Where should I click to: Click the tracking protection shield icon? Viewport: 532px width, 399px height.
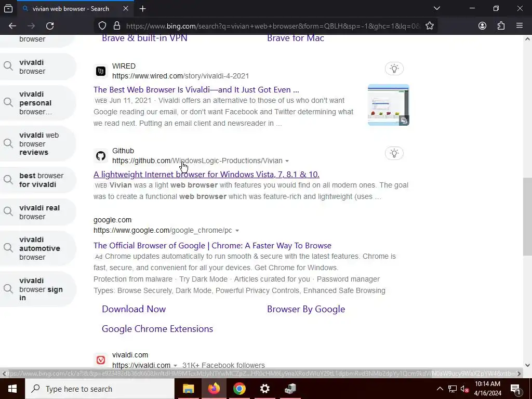(x=102, y=26)
